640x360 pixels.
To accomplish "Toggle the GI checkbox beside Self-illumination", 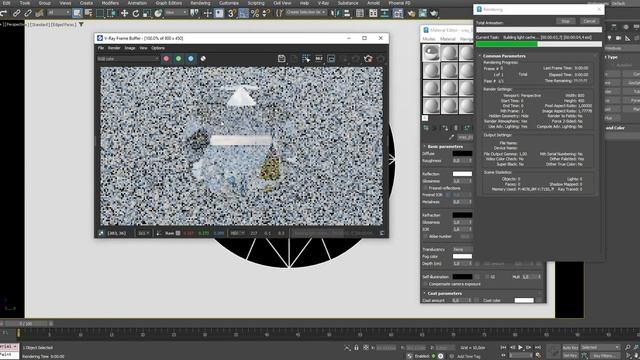I will point(487,277).
